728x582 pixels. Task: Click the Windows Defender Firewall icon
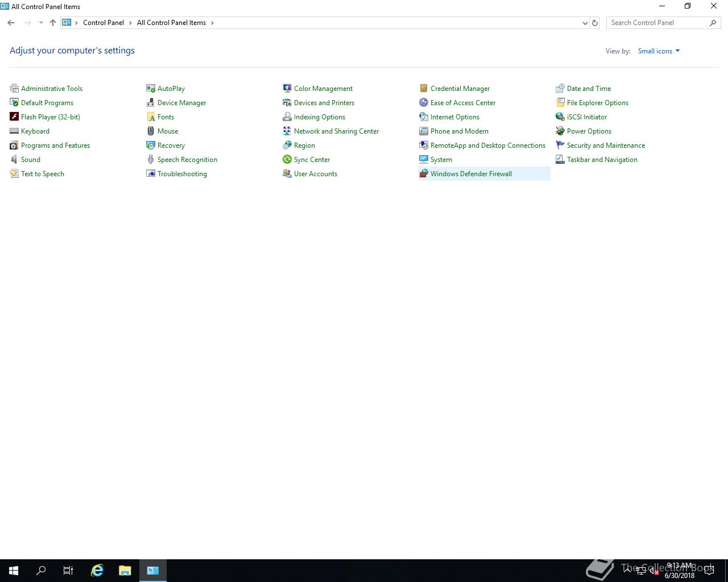click(424, 173)
